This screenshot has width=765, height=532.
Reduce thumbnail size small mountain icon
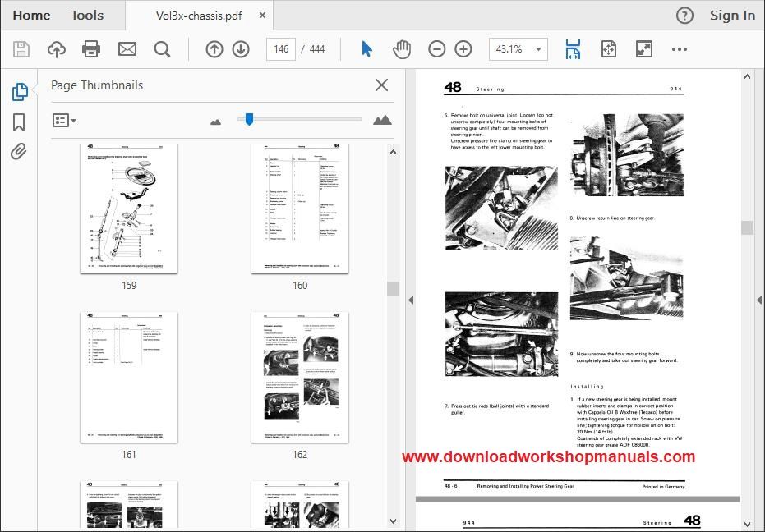[x=215, y=122]
